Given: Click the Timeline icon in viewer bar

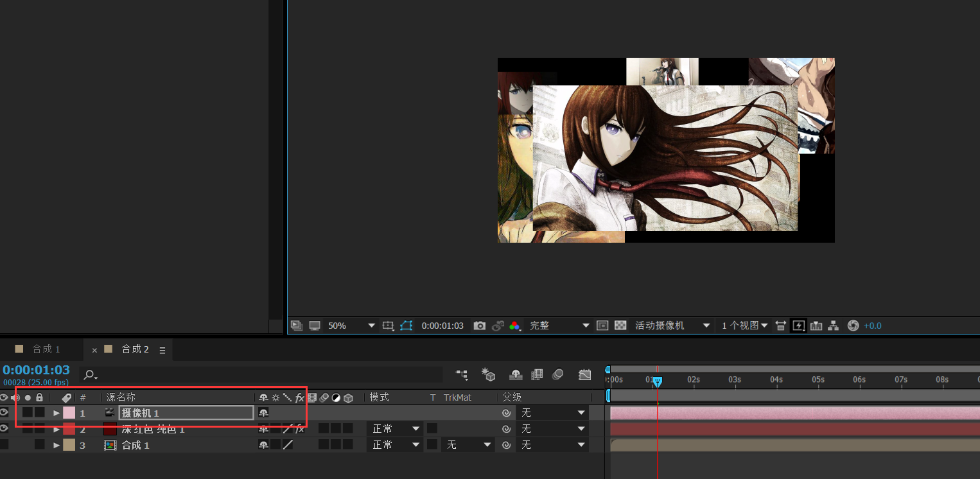Looking at the screenshot, I should [x=816, y=326].
